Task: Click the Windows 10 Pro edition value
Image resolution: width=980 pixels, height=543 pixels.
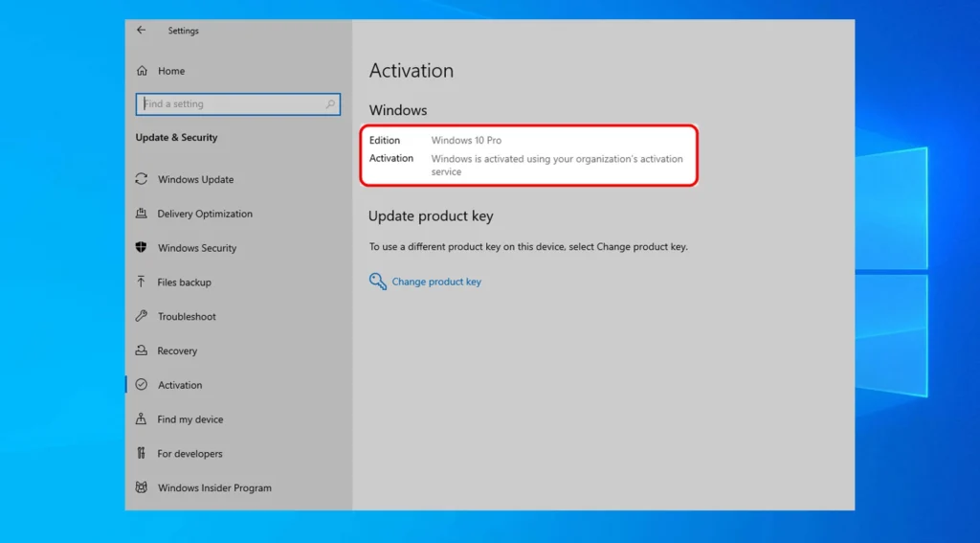Action: click(466, 140)
